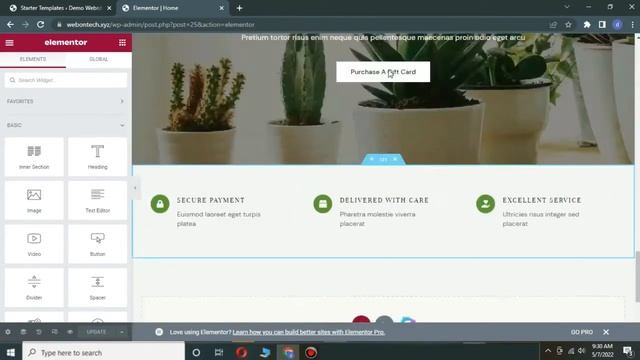Open the Elementor hamburger menu

[x=9, y=42]
